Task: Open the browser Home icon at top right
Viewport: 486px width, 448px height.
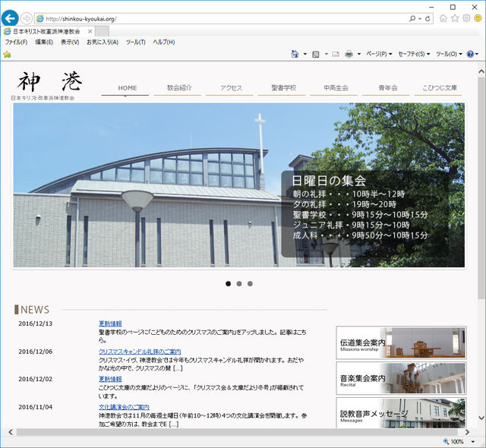Action: click(443, 18)
